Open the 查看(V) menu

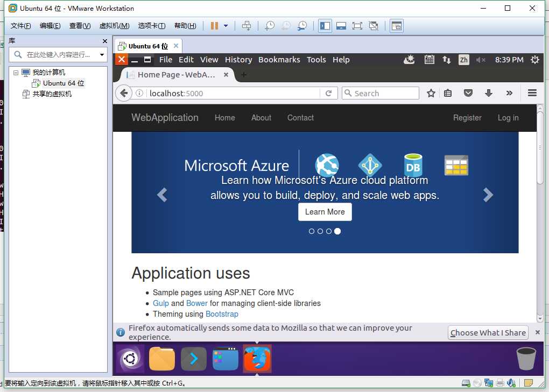point(80,25)
